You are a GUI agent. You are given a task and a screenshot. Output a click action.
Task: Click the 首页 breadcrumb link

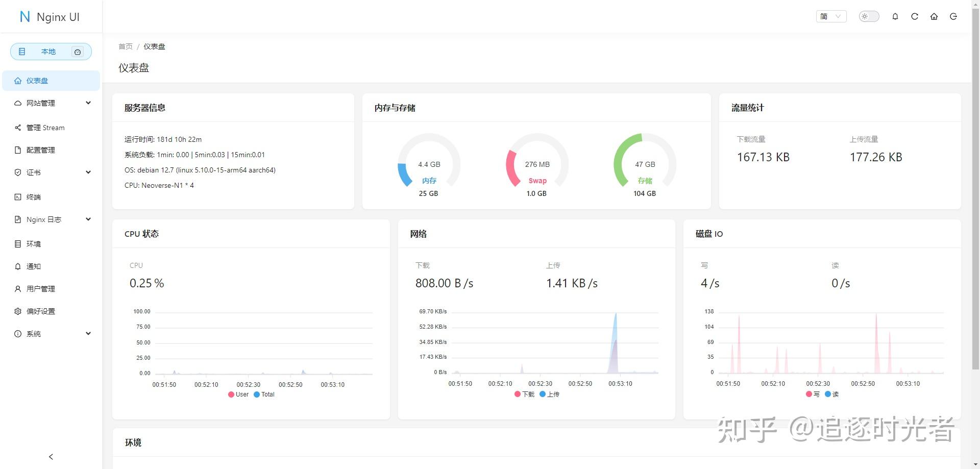[126, 46]
